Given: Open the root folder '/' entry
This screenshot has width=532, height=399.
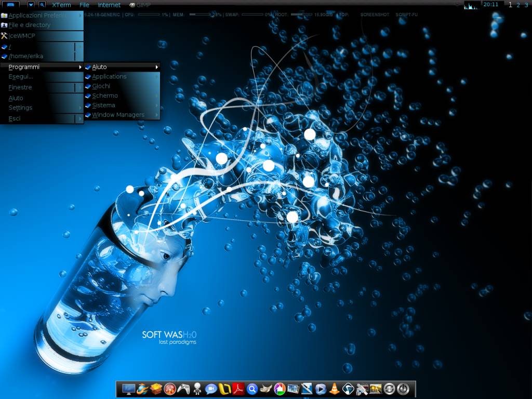Looking at the screenshot, I should 42,47.
